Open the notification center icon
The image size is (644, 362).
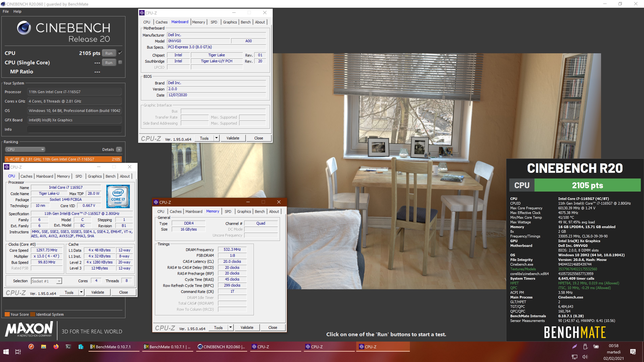point(633,352)
